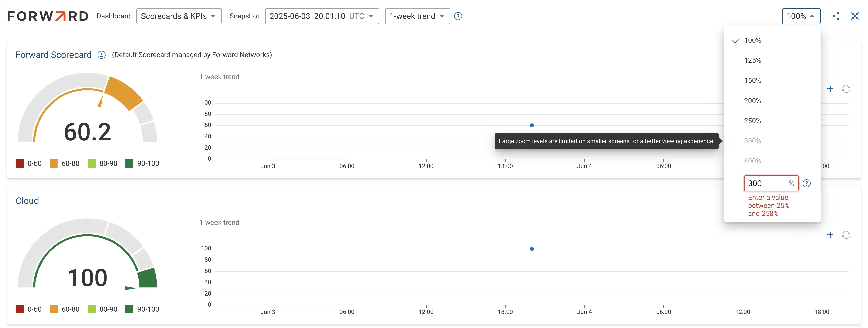This screenshot has height=328, width=868.
Task: Click 'Default Scorecard managed by Forward Networks' text
Action: pyautogui.click(x=192, y=55)
